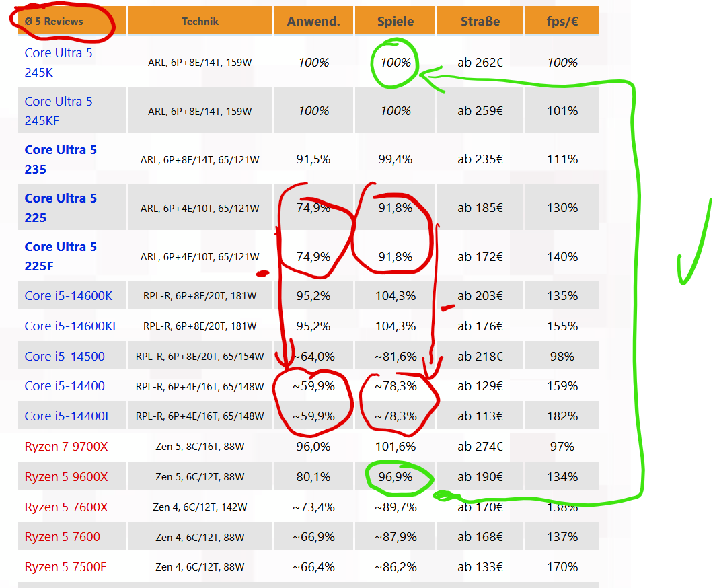The height and width of the screenshot is (588, 713).
Task: Click the Technik column header
Action: tap(200, 22)
